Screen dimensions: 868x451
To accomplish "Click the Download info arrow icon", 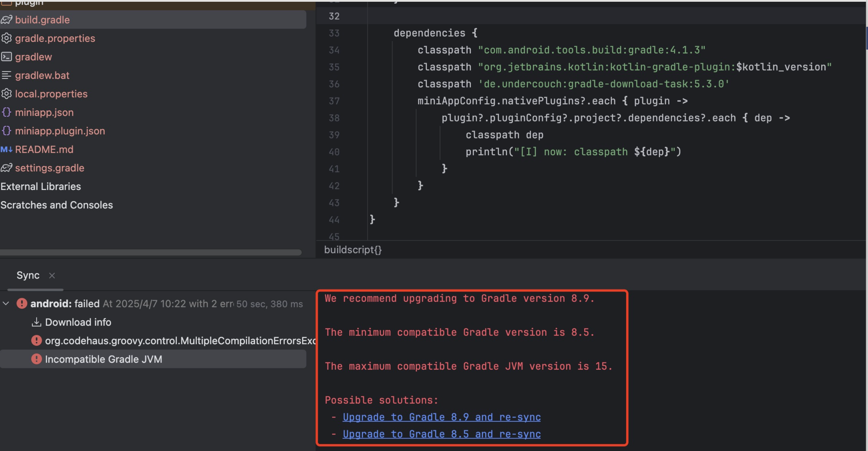I will pyautogui.click(x=36, y=322).
